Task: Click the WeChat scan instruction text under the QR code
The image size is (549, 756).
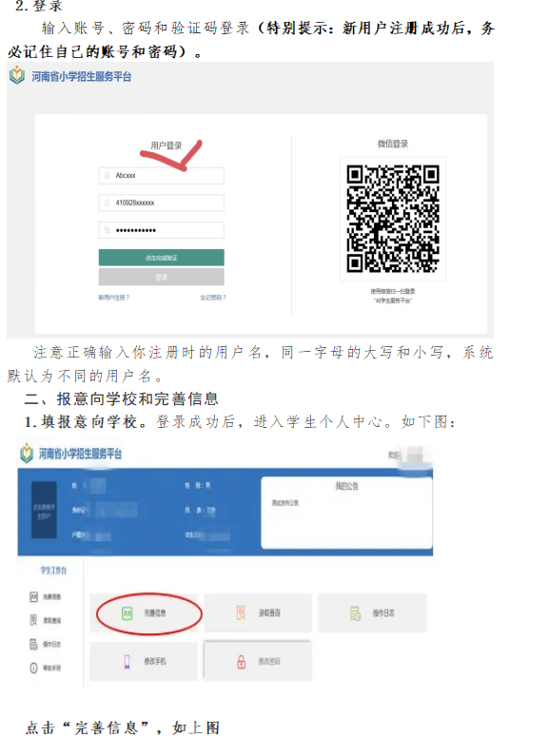Action: click(x=393, y=296)
